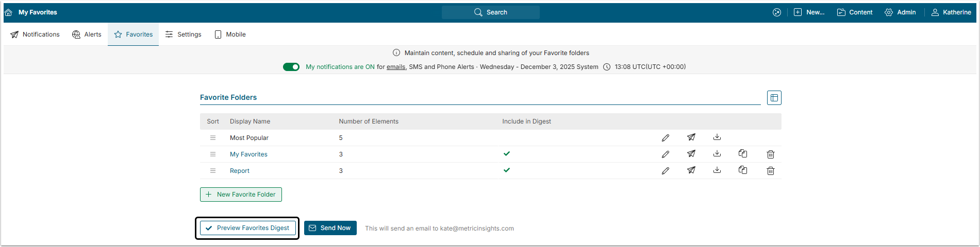
Task: Click the home icon in header
Action: 8,12
